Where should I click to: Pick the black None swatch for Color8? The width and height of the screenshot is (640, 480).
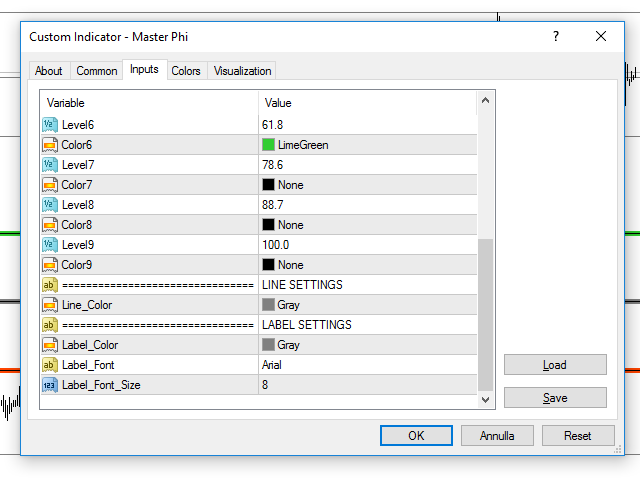[x=268, y=225]
